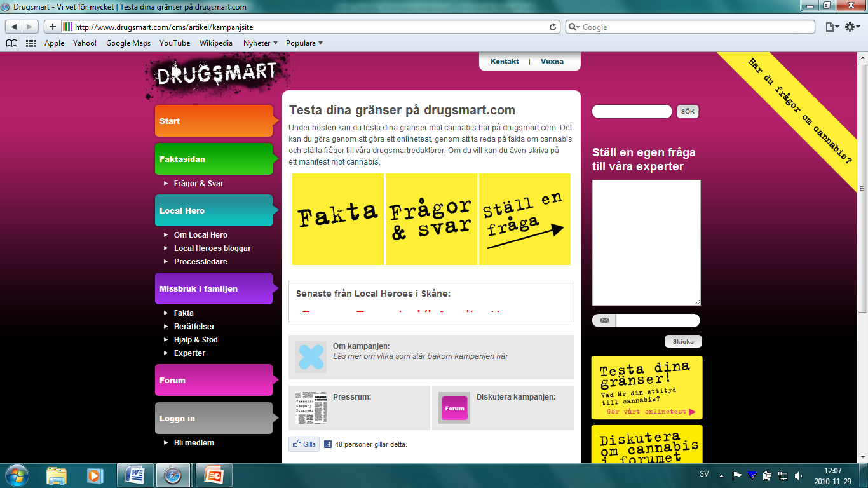Open the Frågor & Svar submenu link

(x=199, y=184)
